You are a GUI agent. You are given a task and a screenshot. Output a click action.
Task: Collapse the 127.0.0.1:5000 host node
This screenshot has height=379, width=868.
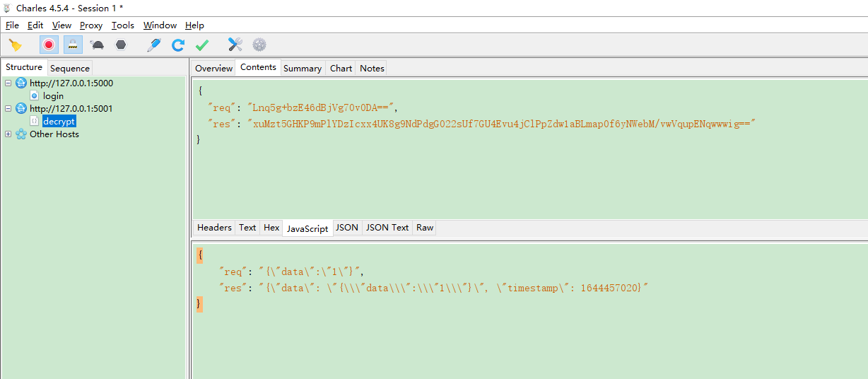[8, 83]
